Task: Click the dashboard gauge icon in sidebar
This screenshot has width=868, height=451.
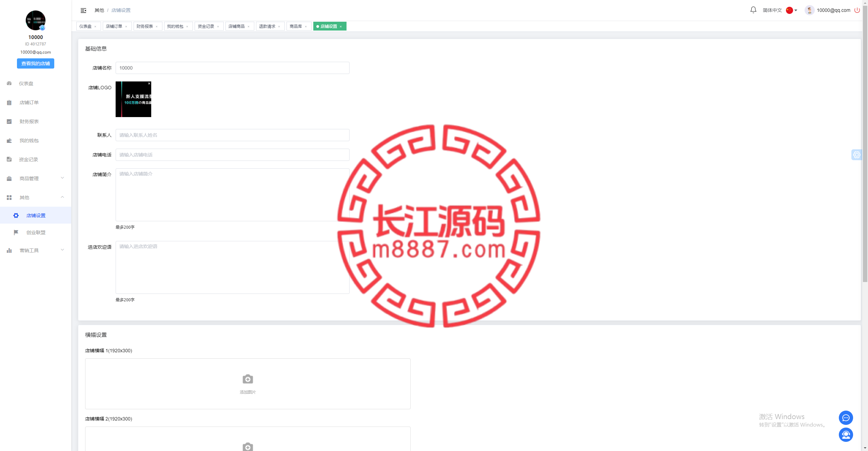Action: click(9, 83)
